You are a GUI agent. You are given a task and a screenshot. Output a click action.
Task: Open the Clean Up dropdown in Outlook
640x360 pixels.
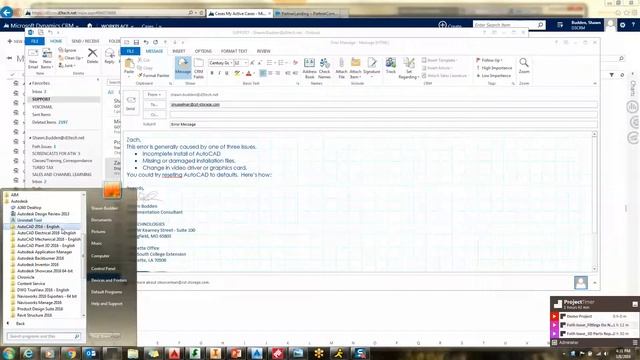pos(71,58)
